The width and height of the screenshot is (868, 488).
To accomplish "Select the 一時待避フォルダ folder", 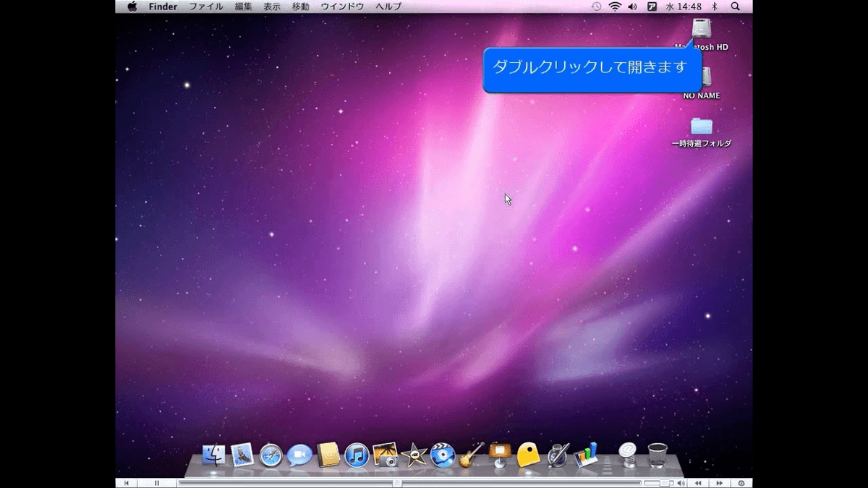I will (701, 126).
